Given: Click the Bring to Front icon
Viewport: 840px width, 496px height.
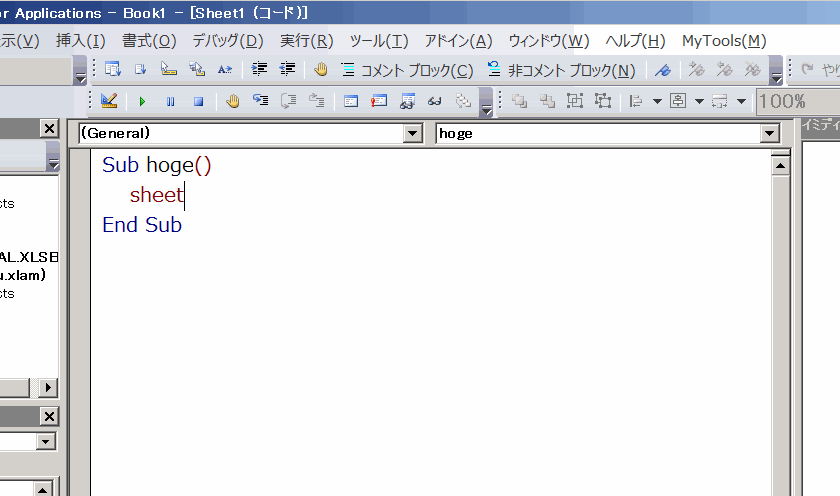Looking at the screenshot, I should [x=519, y=101].
